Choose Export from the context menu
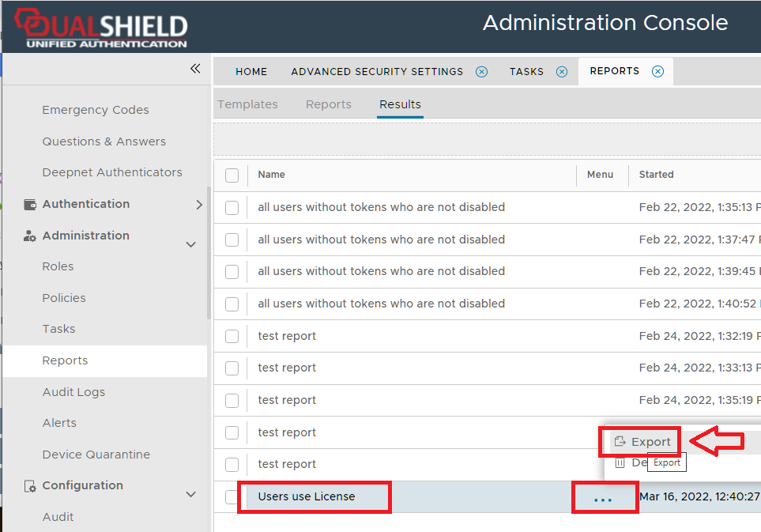This screenshot has height=532, width=761. [642, 442]
